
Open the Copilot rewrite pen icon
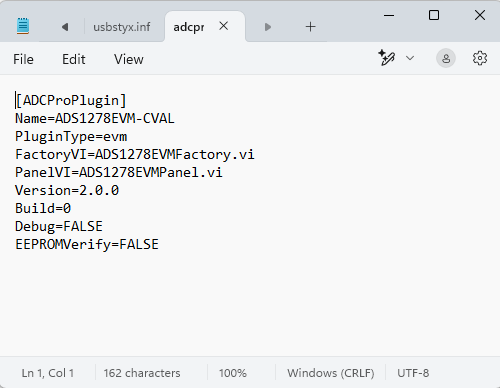tap(387, 58)
